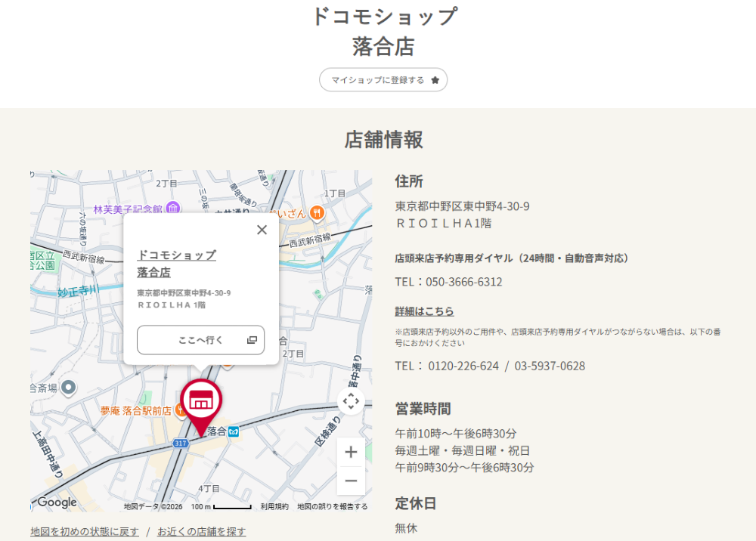Screen dimensions: 756x541
Task: Click the route 317 road badge
Action: tap(181, 444)
